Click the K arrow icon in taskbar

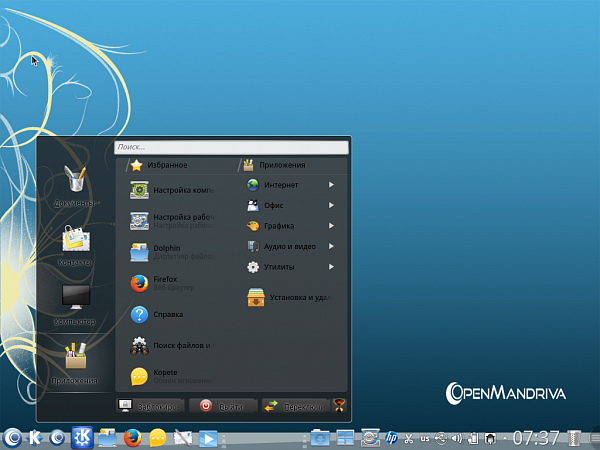(x=35, y=439)
